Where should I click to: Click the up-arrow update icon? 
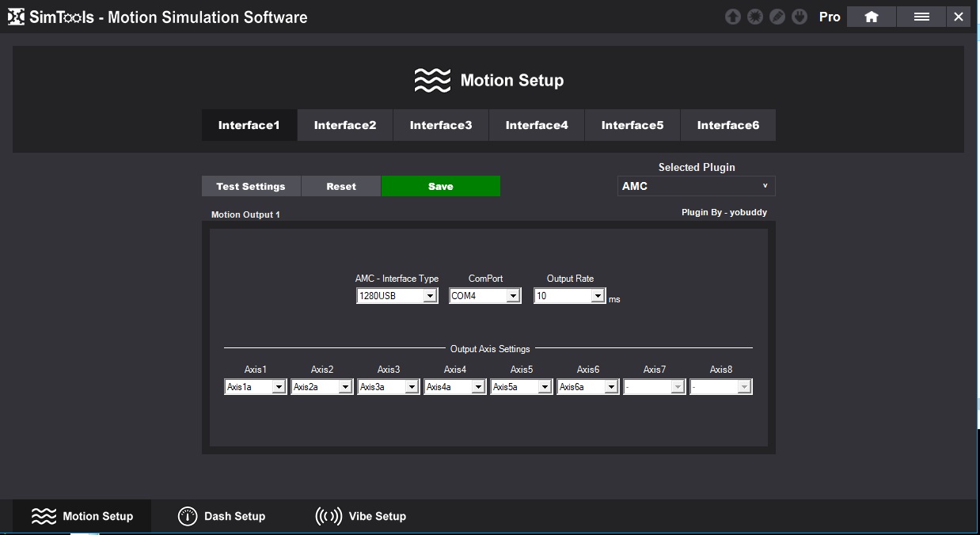click(x=733, y=17)
